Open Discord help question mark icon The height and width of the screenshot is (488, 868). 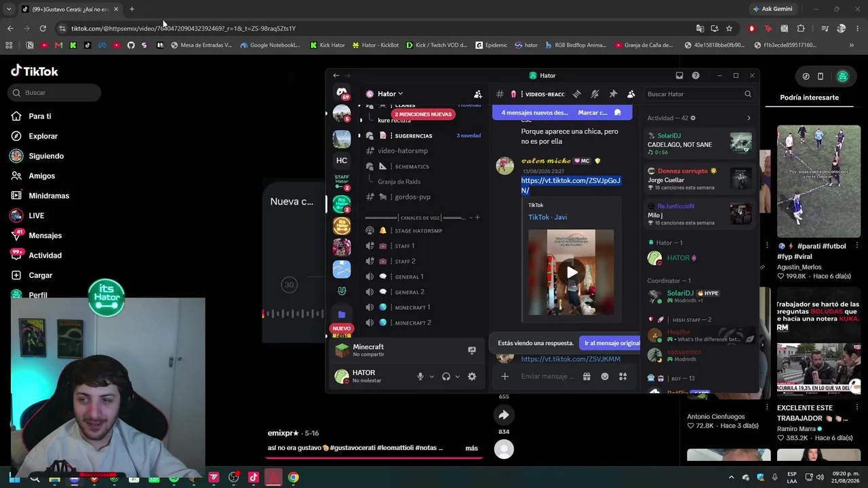click(x=696, y=75)
